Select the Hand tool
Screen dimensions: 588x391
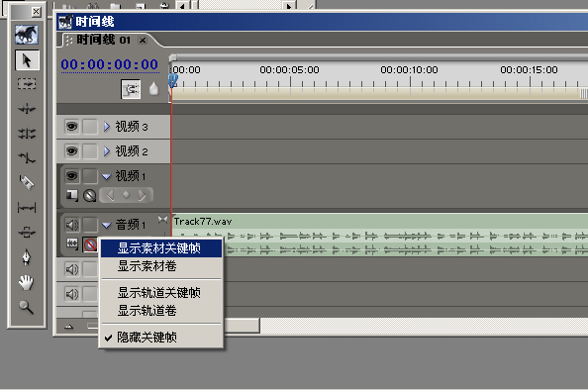click(26, 283)
